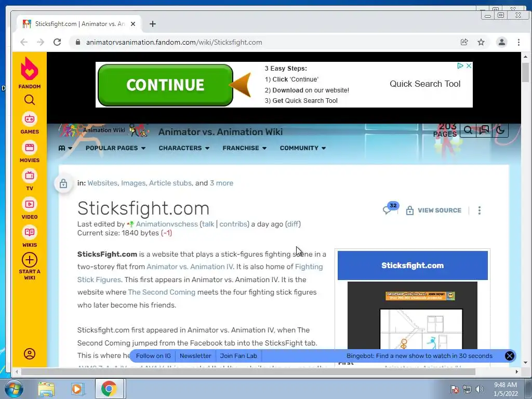Expand the Popular Pages dropdown
Image resolution: width=532 pixels, height=399 pixels.
pos(116,148)
